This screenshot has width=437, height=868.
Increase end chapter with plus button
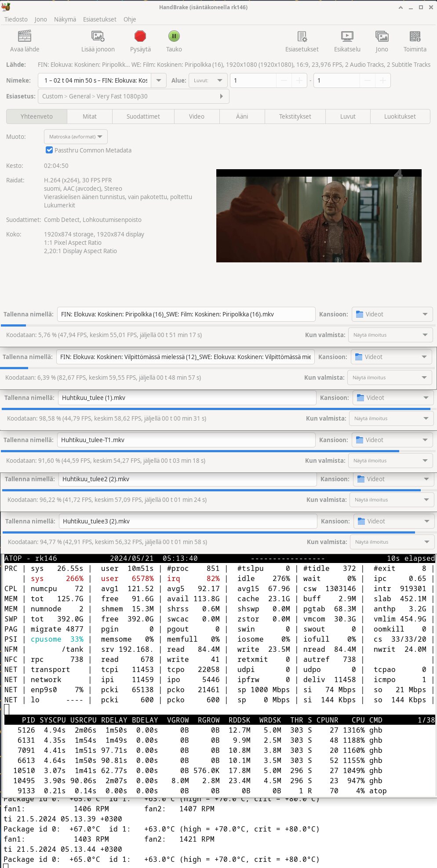pos(383,80)
